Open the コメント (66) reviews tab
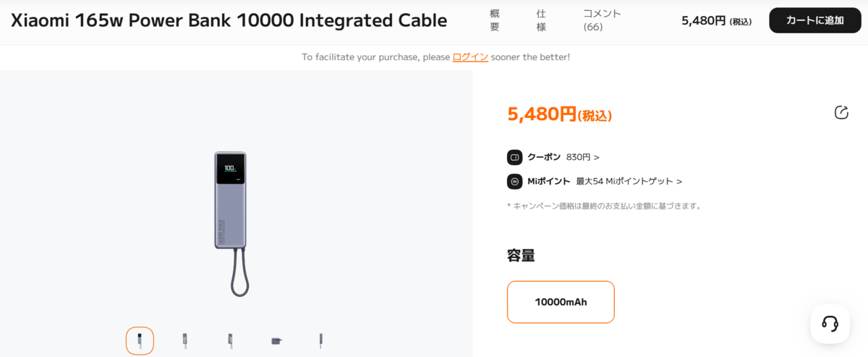Image resolution: width=868 pixels, height=357 pixels. (x=602, y=20)
